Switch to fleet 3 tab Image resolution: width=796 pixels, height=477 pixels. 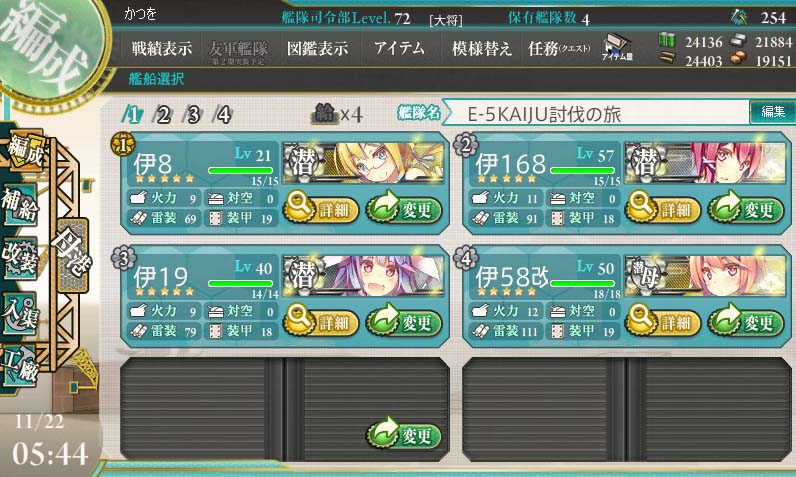193,115
